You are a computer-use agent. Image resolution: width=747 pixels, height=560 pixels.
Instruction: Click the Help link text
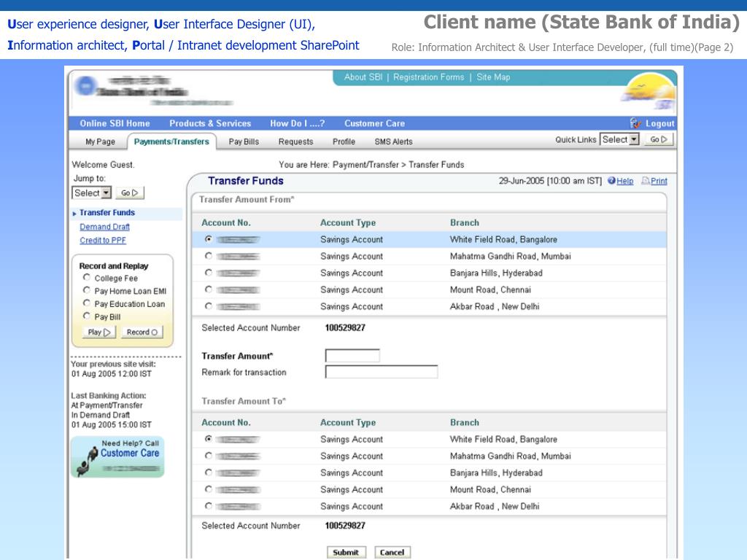625,181
